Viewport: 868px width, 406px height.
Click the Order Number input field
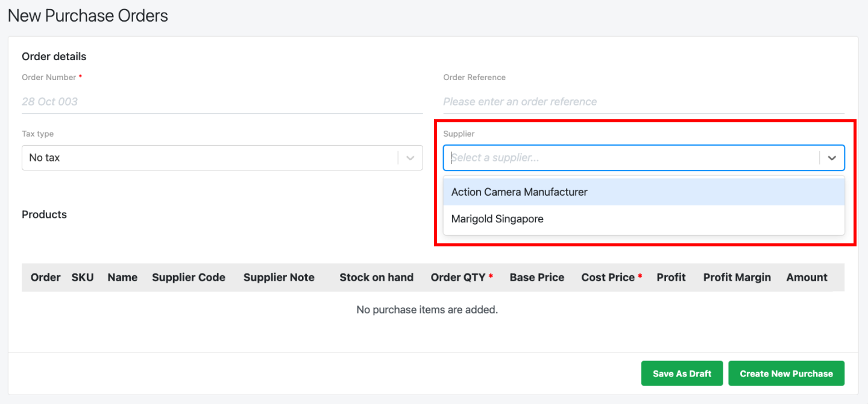pos(222,102)
